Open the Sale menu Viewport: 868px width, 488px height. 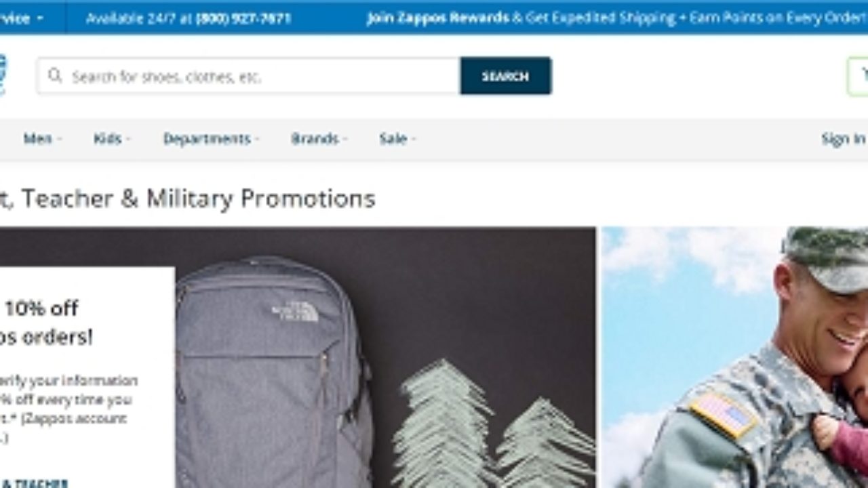[397, 139]
